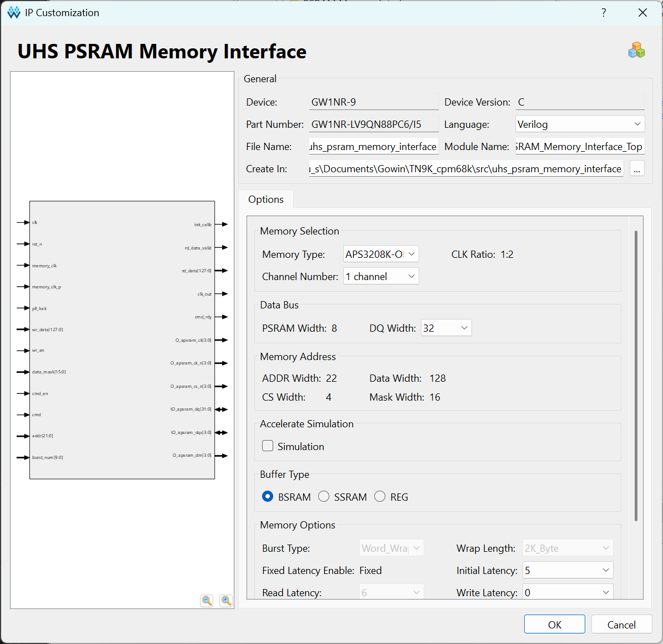Viewport: 663px width, 644px height.
Task: Select REG buffer type
Action: click(380, 496)
